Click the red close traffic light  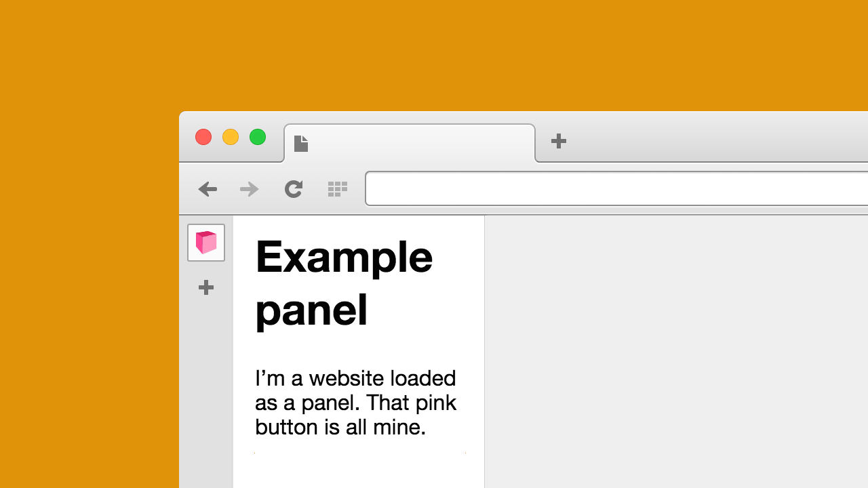203,137
